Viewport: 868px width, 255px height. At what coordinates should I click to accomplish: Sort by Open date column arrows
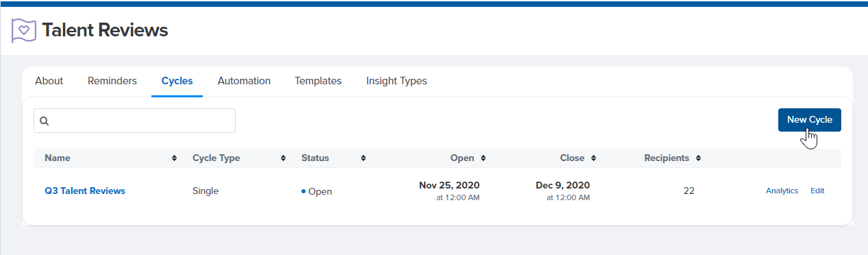click(483, 158)
